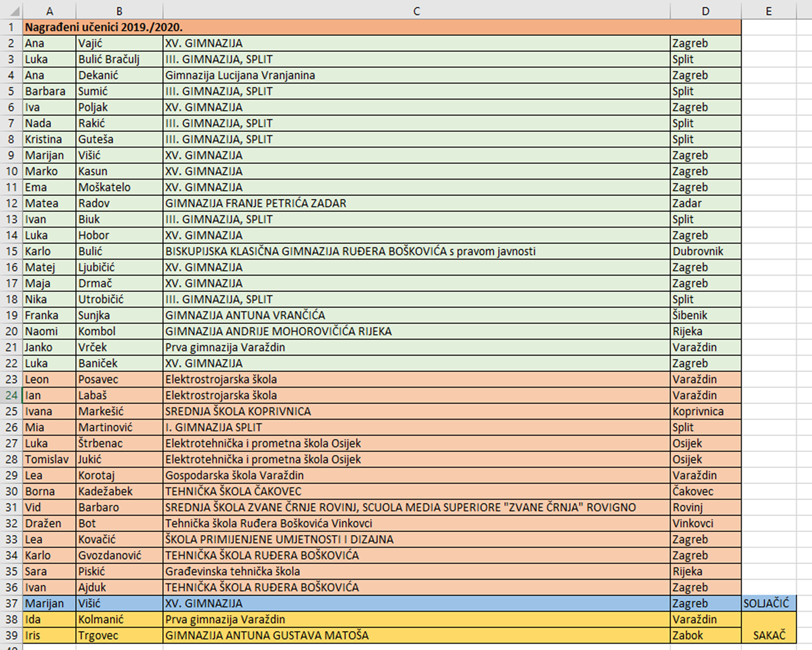Select cell Gimnazija Lucijana Vranjanina
This screenshot has height=650, width=812.
(x=240, y=75)
